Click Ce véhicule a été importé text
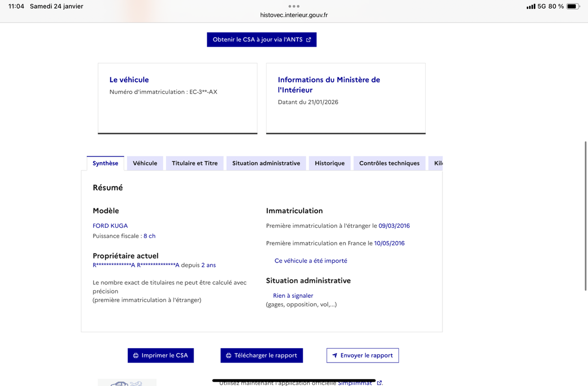588x386 pixels. pos(311,261)
